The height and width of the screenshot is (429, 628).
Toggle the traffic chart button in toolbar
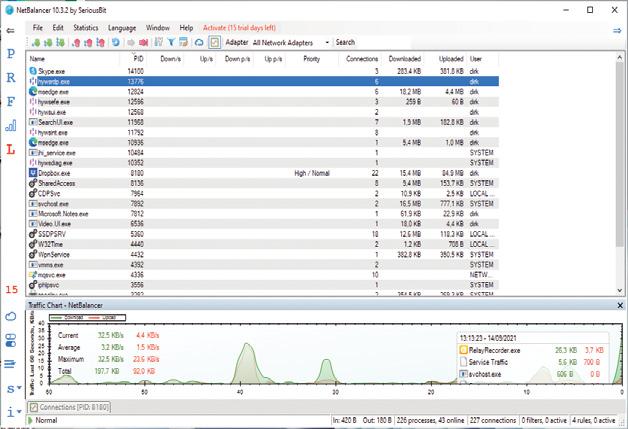click(215, 42)
